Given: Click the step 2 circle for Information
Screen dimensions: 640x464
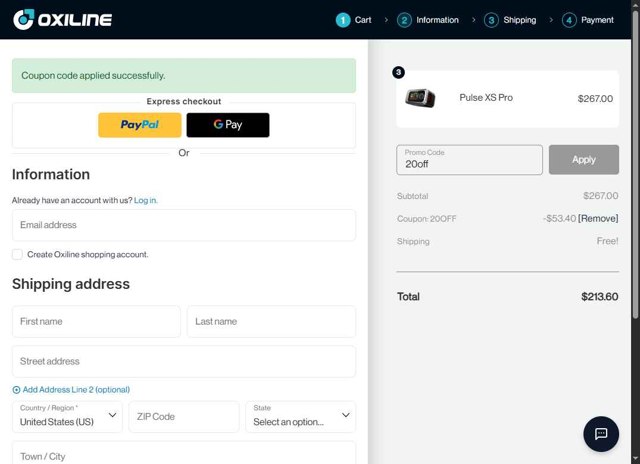Looking at the screenshot, I should pyautogui.click(x=404, y=20).
